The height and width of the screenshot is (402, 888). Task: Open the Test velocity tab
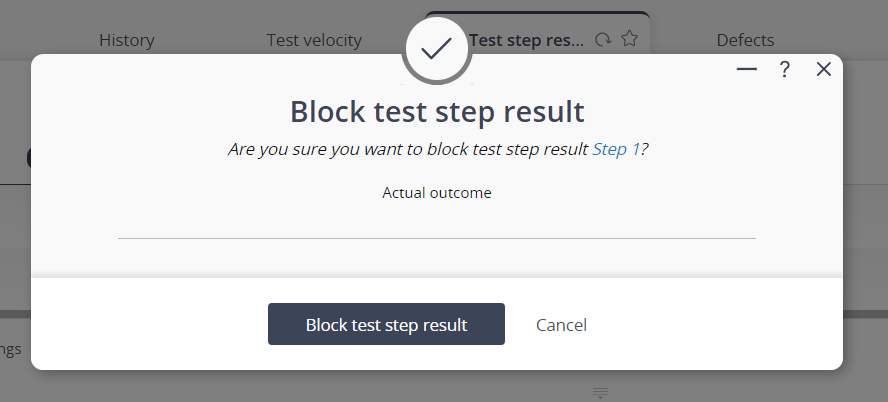tap(314, 40)
